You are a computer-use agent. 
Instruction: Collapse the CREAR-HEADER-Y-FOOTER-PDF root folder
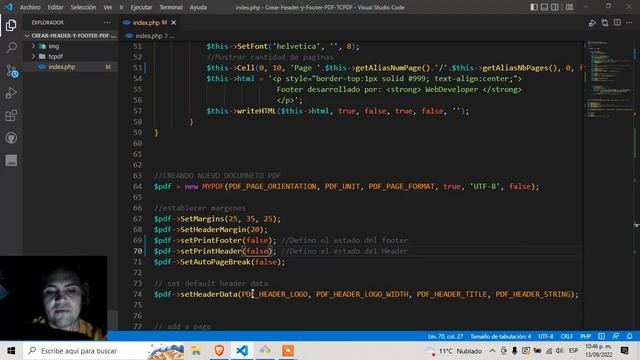(70, 36)
